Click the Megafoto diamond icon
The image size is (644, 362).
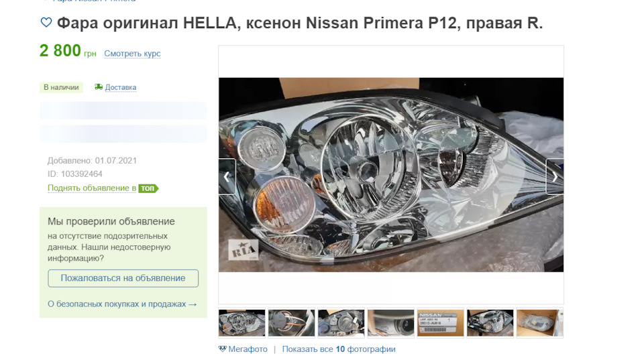pyautogui.click(x=222, y=349)
